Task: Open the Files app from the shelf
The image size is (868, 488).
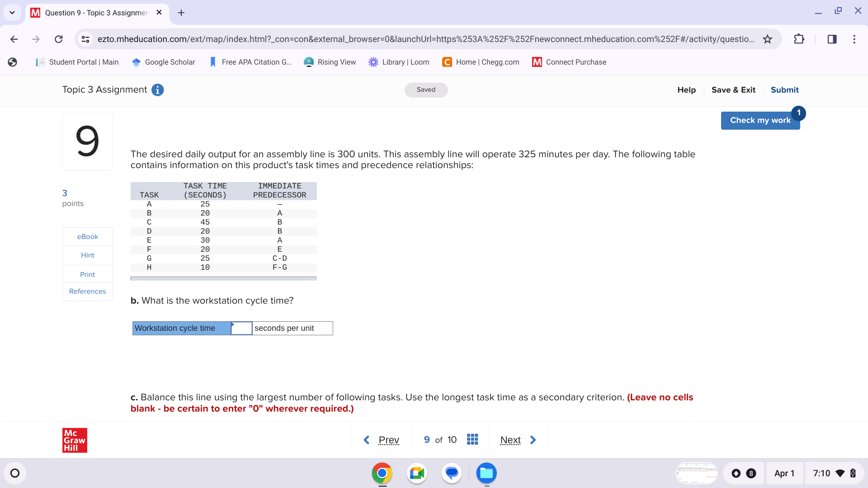Action: coord(486,473)
